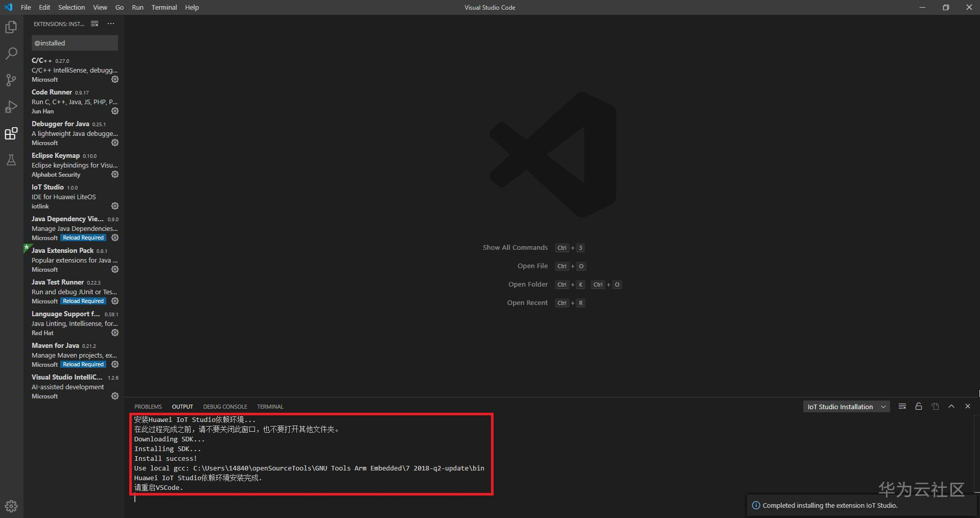
Task: Close the bottom output panel
Action: (968, 407)
